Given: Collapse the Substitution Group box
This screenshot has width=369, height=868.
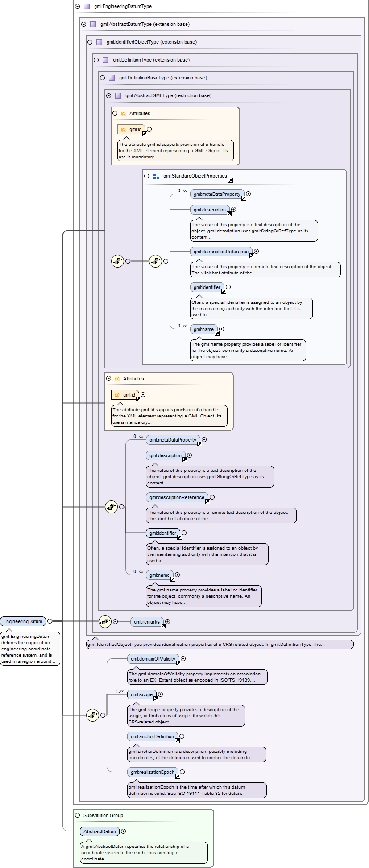Looking at the screenshot, I should 78,815.
